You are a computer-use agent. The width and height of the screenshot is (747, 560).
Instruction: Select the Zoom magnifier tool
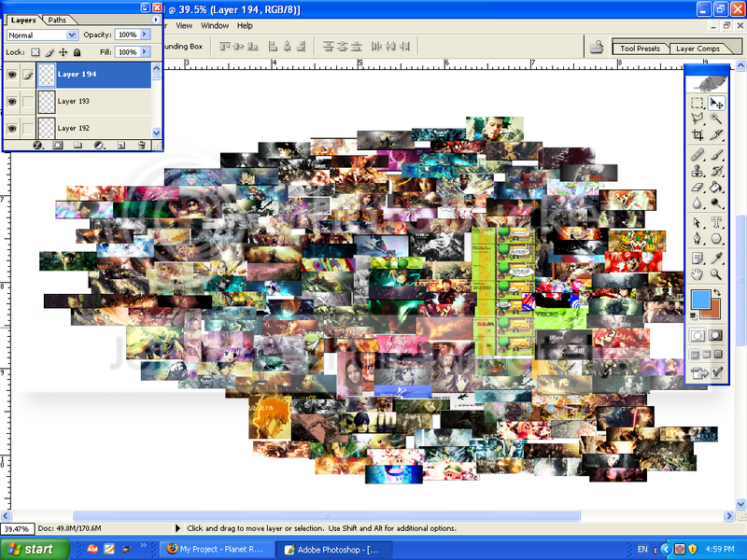point(716,274)
